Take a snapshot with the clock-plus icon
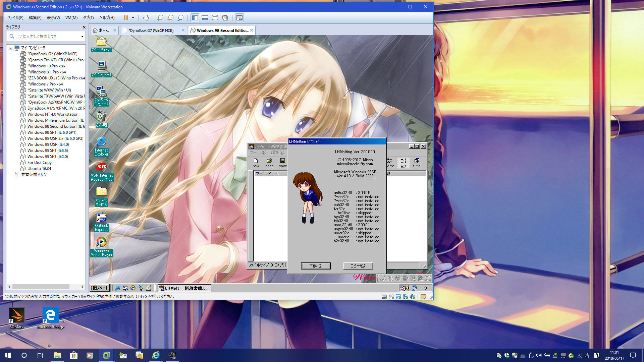 (160, 18)
